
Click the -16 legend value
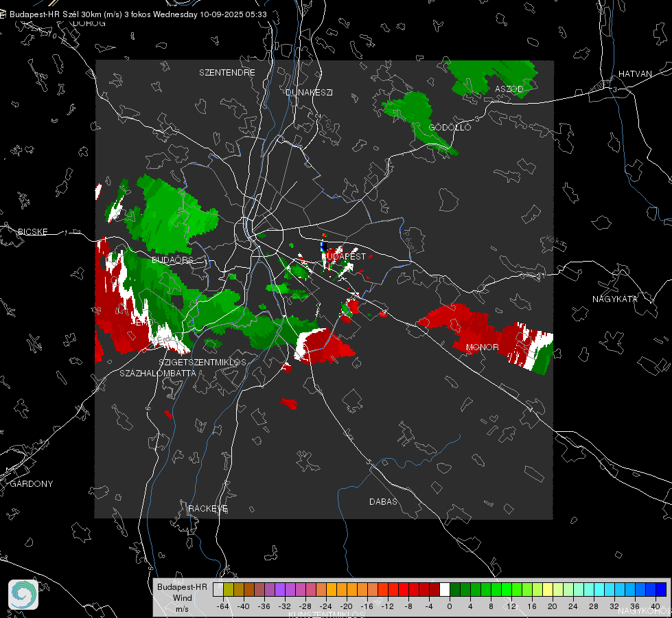(x=367, y=606)
